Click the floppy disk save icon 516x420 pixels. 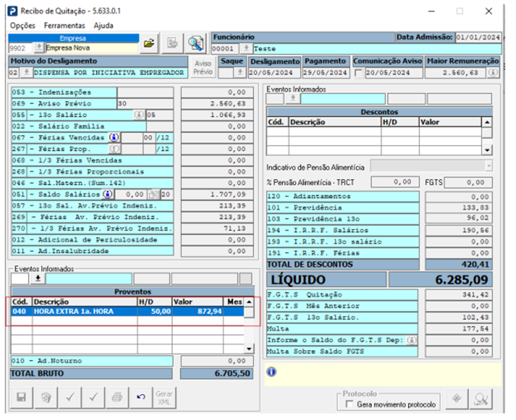tap(22, 398)
